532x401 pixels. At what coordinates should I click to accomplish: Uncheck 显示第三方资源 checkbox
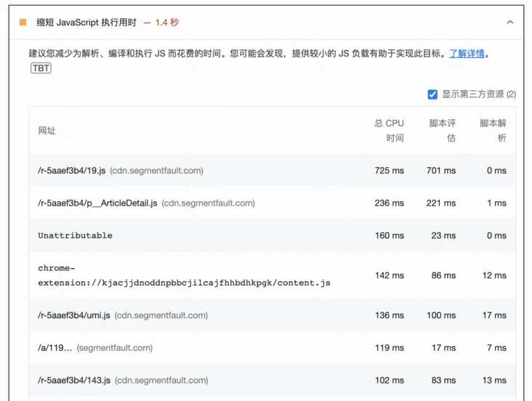pyautogui.click(x=432, y=94)
